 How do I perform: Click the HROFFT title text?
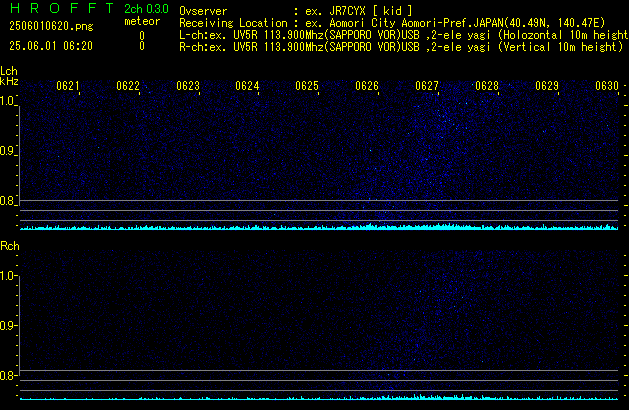(62, 8)
